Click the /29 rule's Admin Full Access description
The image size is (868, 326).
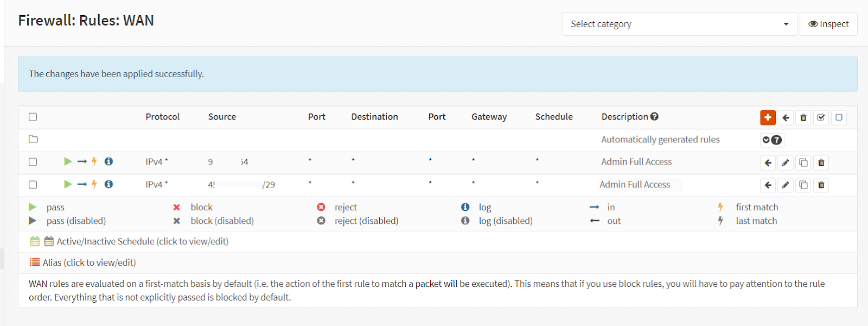(x=635, y=184)
